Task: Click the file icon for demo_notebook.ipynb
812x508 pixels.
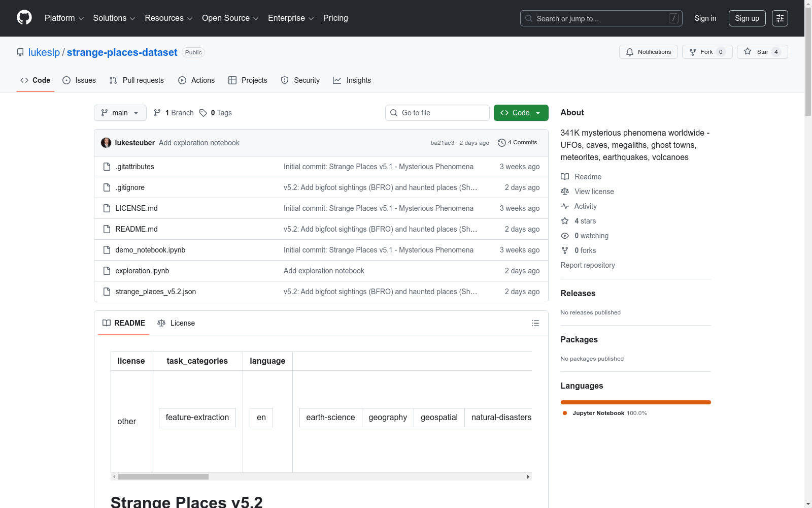Action: (107, 250)
